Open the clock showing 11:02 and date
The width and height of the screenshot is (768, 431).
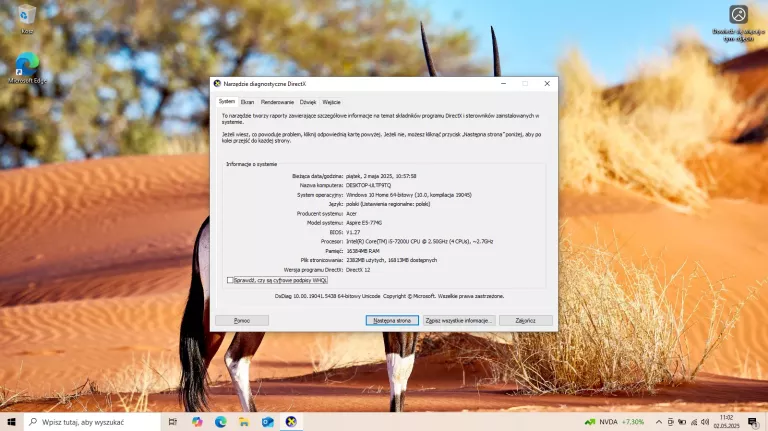727,422
